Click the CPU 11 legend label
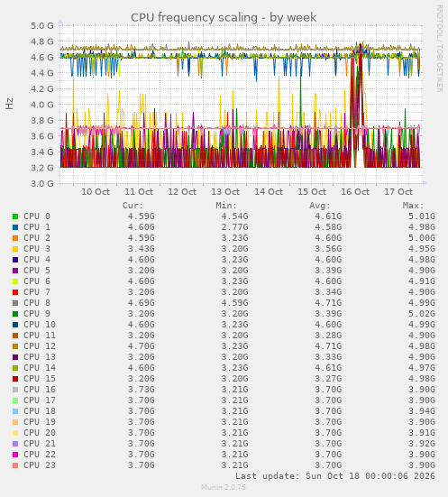Screen dimensions: 448x497 click(x=40, y=335)
